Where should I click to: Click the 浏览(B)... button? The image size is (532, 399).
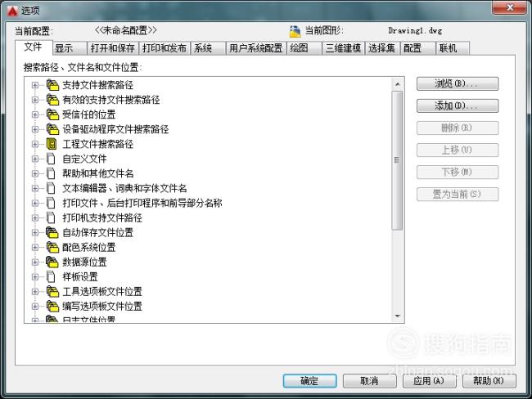click(x=458, y=83)
